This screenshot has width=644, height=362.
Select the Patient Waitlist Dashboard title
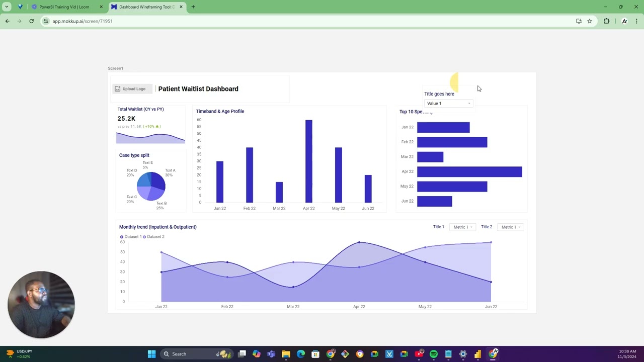[x=198, y=89]
